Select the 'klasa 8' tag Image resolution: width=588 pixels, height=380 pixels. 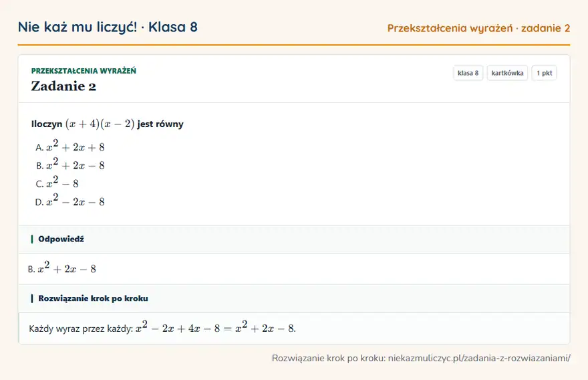(x=468, y=73)
